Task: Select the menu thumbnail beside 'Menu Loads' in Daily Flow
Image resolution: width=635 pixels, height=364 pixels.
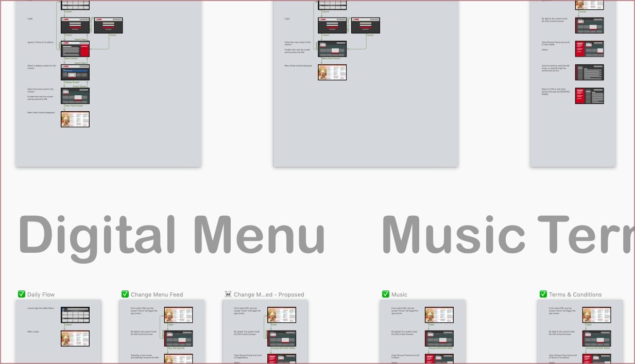Action: tap(75, 338)
